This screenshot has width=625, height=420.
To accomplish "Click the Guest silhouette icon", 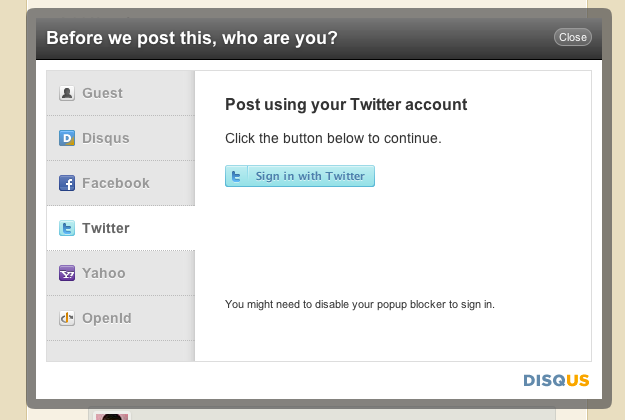I will coord(67,94).
